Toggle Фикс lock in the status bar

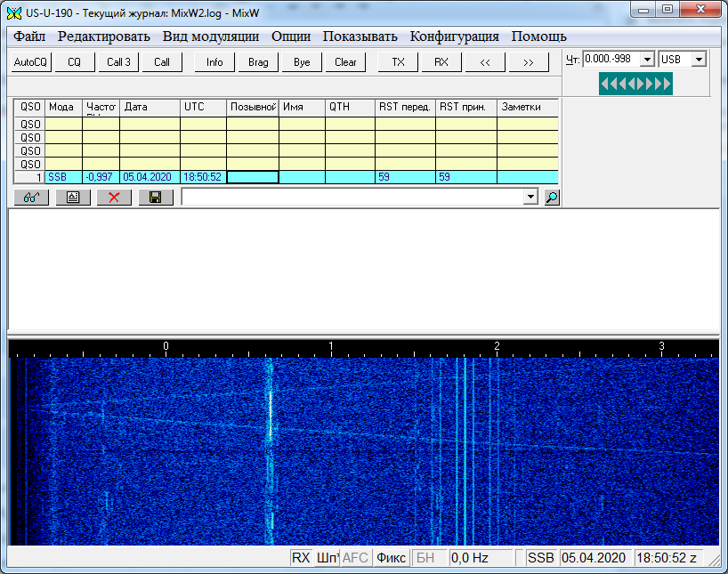pos(391,557)
